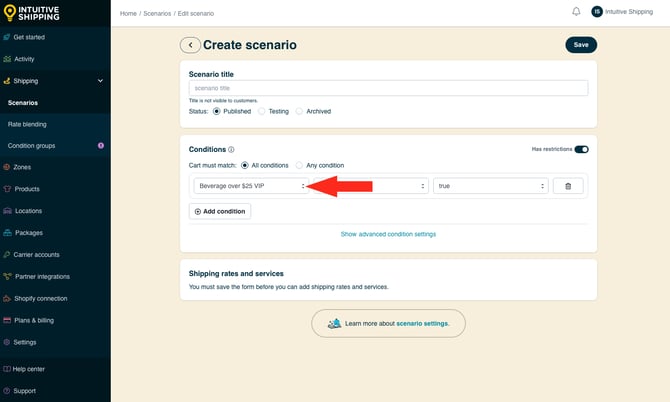The image size is (670, 402).
Task: Click the Intuitive Shipping account name
Action: click(629, 12)
